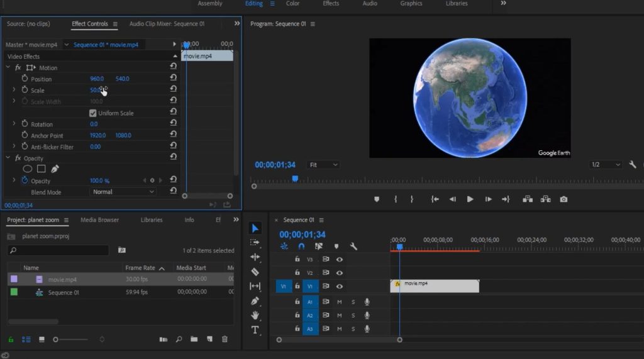The height and width of the screenshot is (359, 644).
Task: Click Rotation value 0.0
Action: (94, 124)
